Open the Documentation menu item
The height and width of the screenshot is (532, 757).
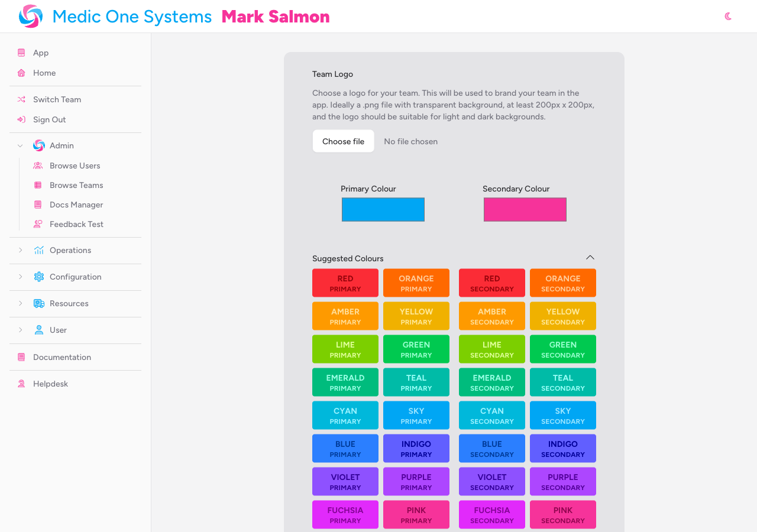(x=63, y=357)
